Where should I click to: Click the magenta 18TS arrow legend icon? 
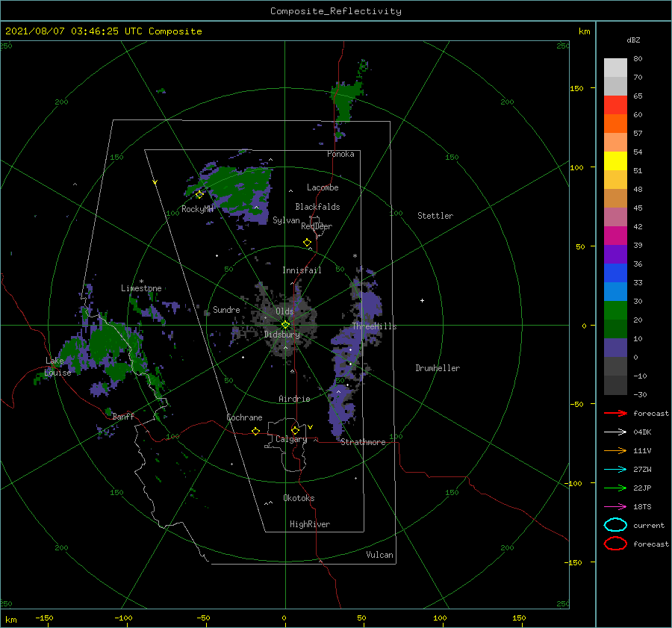[x=615, y=507]
